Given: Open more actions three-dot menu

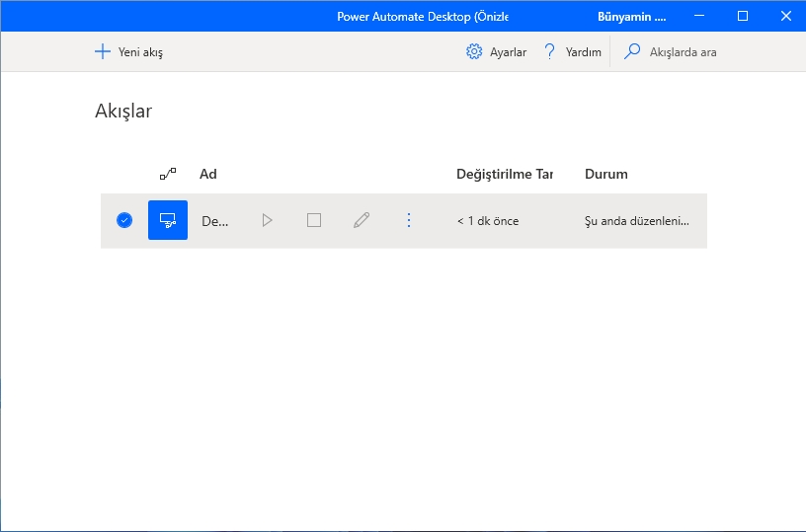Looking at the screenshot, I should pyautogui.click(x=409, y=220).
